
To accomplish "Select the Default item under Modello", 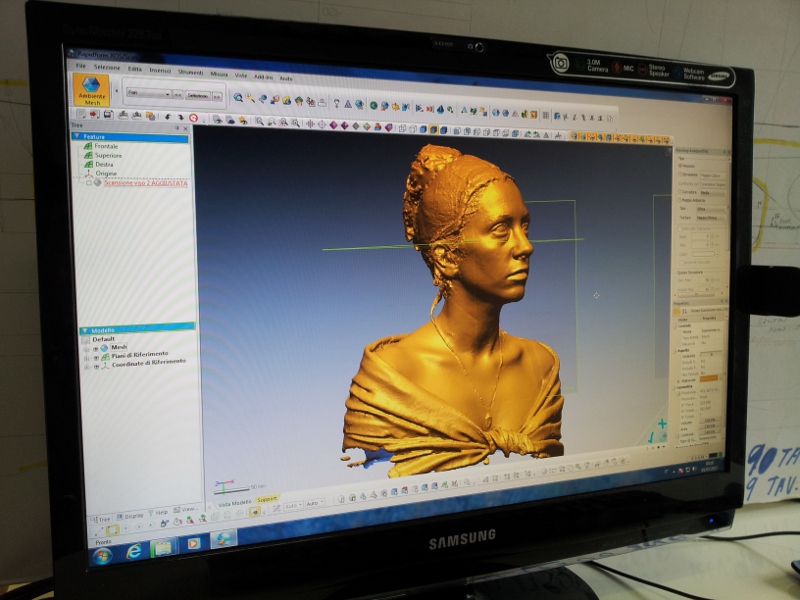I will click(x=103, y=339).
